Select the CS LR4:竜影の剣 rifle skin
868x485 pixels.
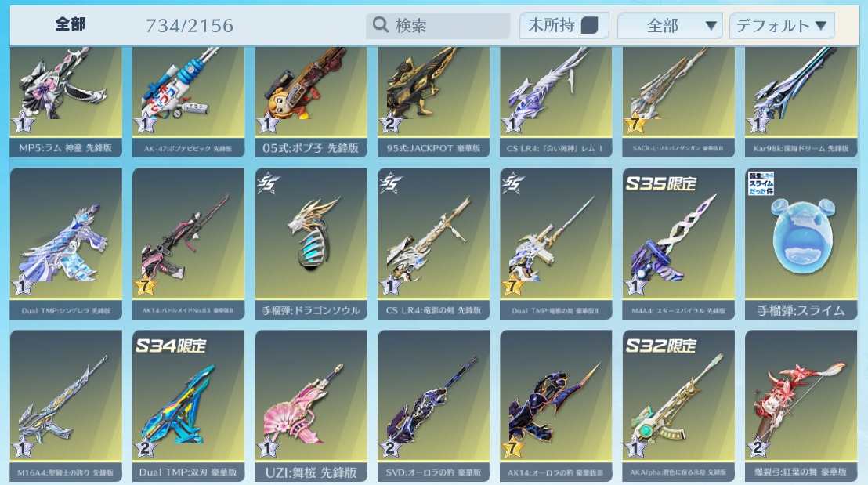tap(433, 244)
